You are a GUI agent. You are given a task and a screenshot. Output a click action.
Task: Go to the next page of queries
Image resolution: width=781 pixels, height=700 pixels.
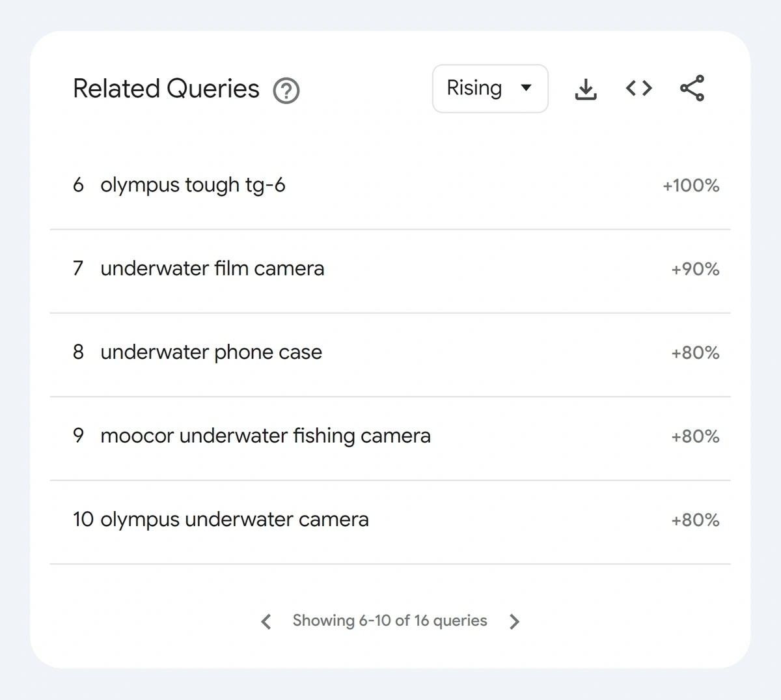[514, 621]
